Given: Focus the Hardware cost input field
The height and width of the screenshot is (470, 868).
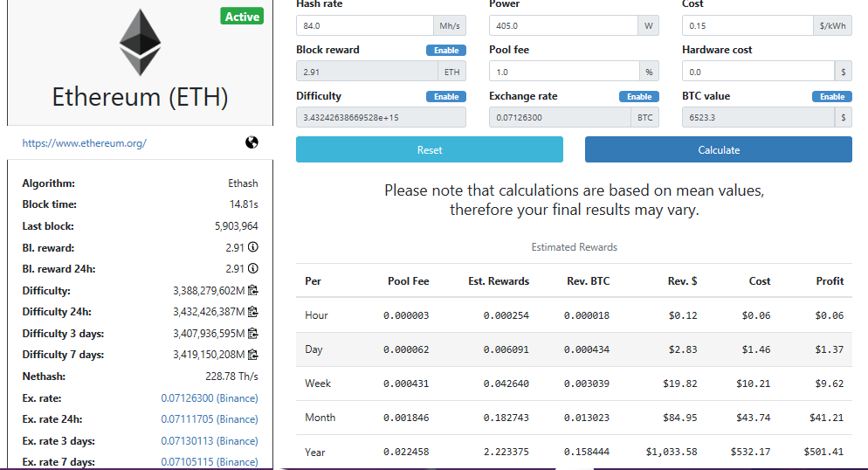Looking at the screenshot, I should pos(758,72).
